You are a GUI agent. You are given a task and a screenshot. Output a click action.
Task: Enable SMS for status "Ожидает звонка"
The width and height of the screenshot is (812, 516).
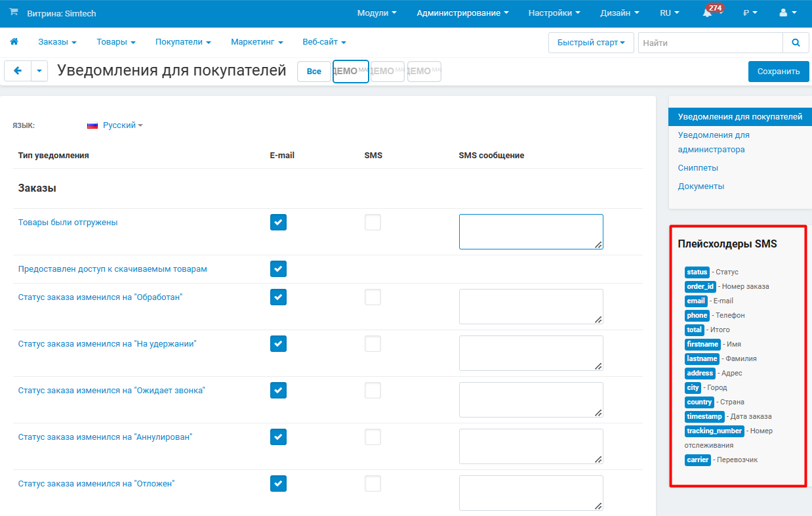pyautogui.click(x=373, y=391)
